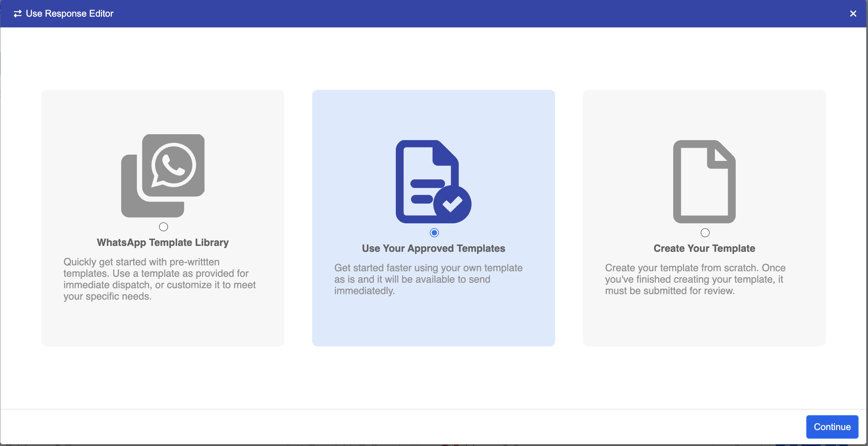Click the Create Your Template heading
Screen dimensions: 868x446
pyautogui.click(x=704, y=248)
